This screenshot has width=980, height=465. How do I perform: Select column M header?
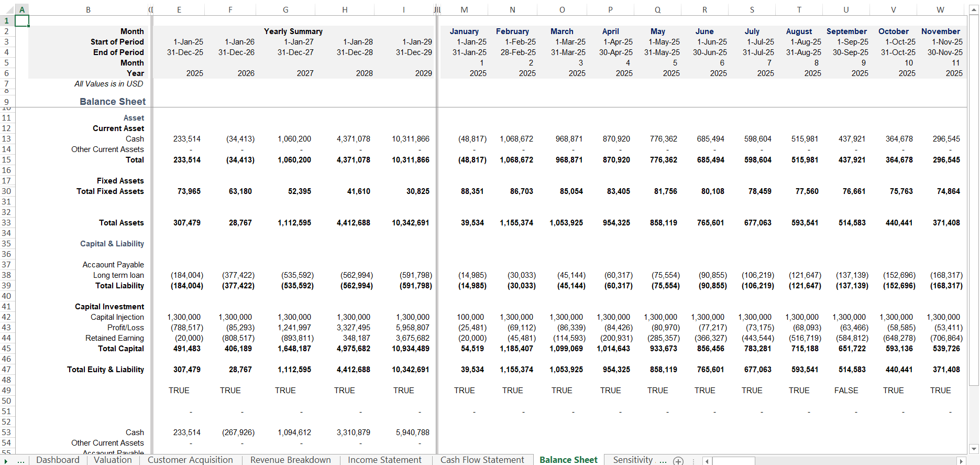464,10
